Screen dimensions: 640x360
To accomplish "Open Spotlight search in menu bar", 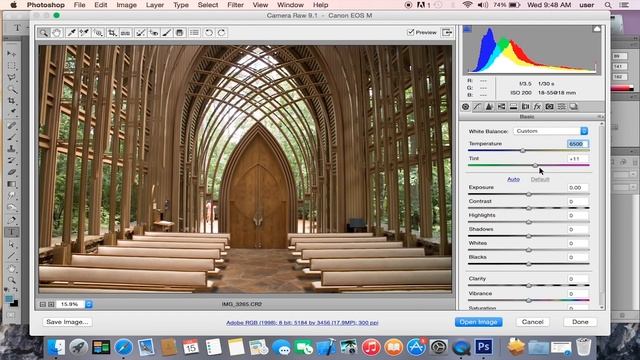I will point(608,5).
